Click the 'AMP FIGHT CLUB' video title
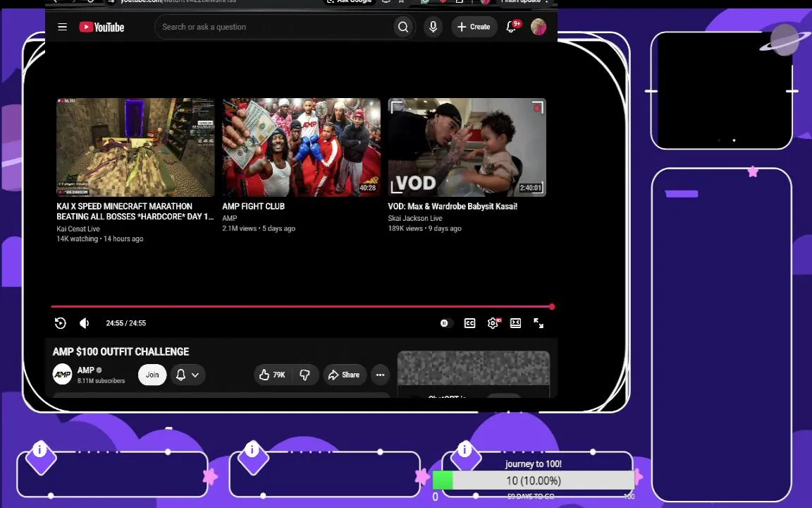The height and width of the screenshot is (508, 812). (x=253, y=206)
